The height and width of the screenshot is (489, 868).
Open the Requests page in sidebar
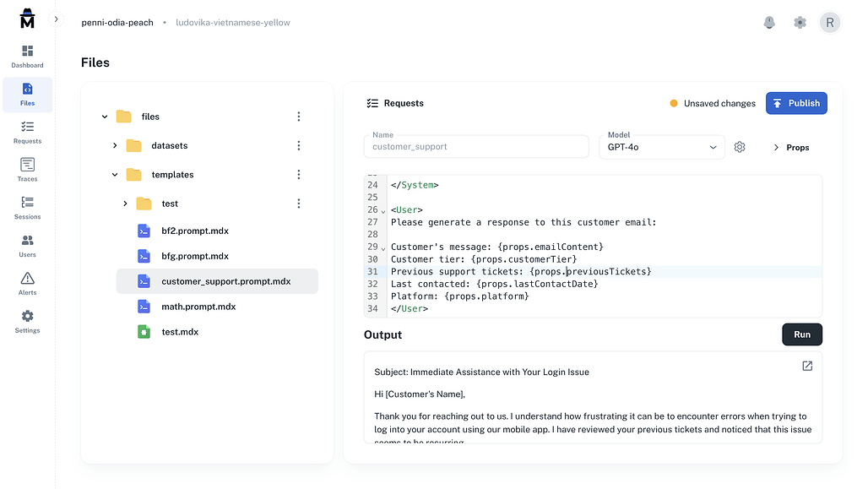pyautogui.click(x=27, y=133)
